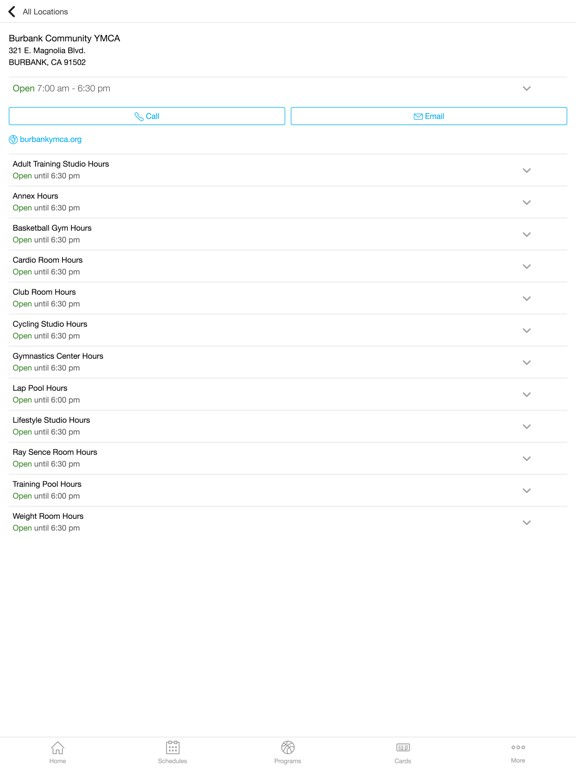
Task: Expand Cycling Studio Hours chevron
Action: tap(527, 331)
